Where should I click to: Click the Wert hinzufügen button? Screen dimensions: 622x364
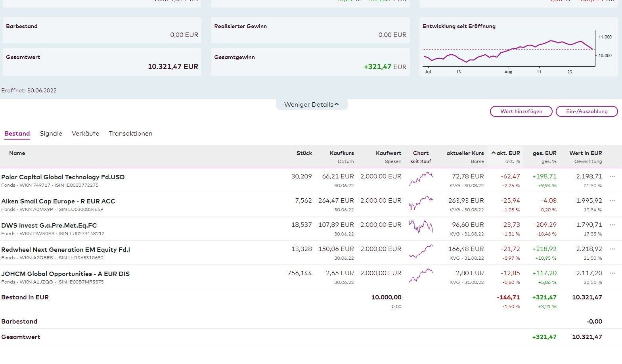521,111
